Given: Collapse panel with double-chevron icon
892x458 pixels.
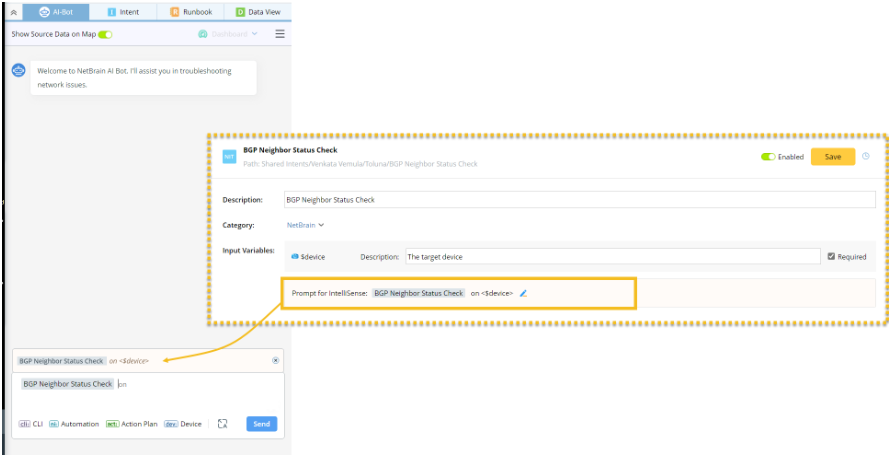Looking at the screenshot, I should pos(14,12).
